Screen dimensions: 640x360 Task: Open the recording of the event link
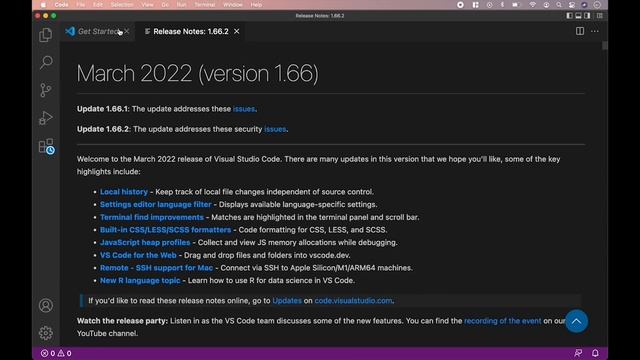tap(502, 321)
